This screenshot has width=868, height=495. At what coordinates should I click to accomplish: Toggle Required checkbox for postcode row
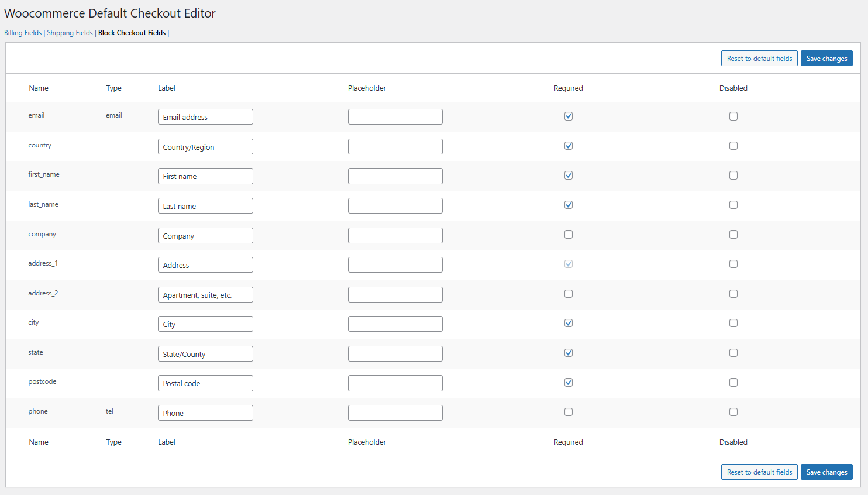pos(568,383)
